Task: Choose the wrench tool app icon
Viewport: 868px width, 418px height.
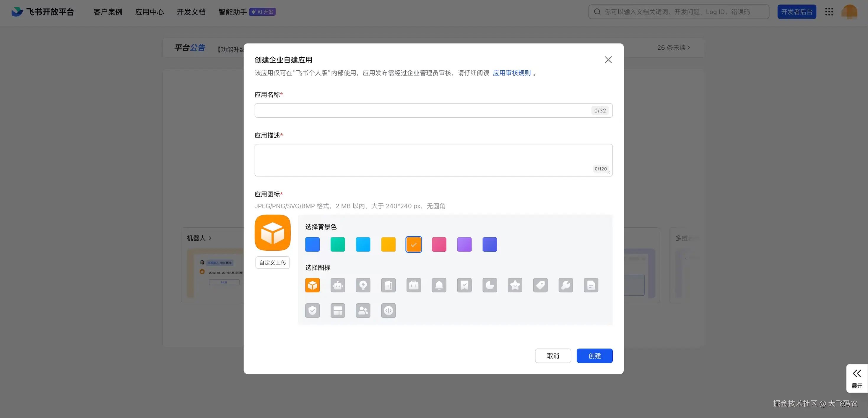Action: 565,285
